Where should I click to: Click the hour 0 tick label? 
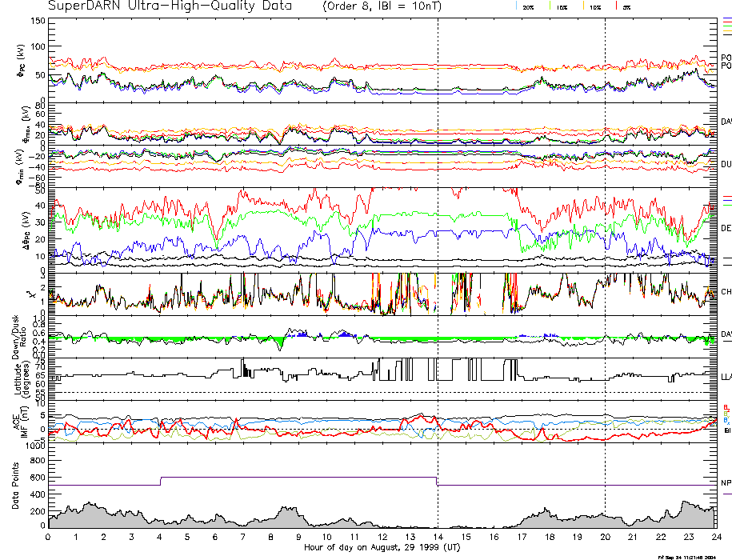tap(49, 536)
